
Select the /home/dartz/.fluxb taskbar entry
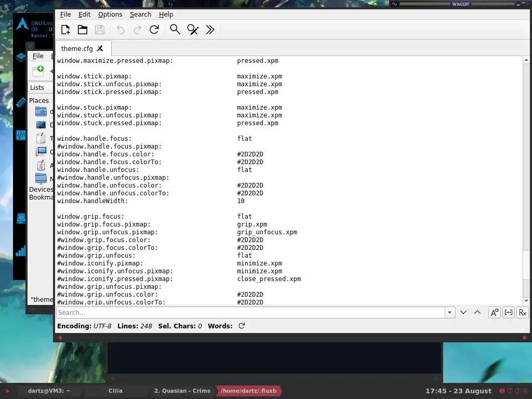click(249, 391)
